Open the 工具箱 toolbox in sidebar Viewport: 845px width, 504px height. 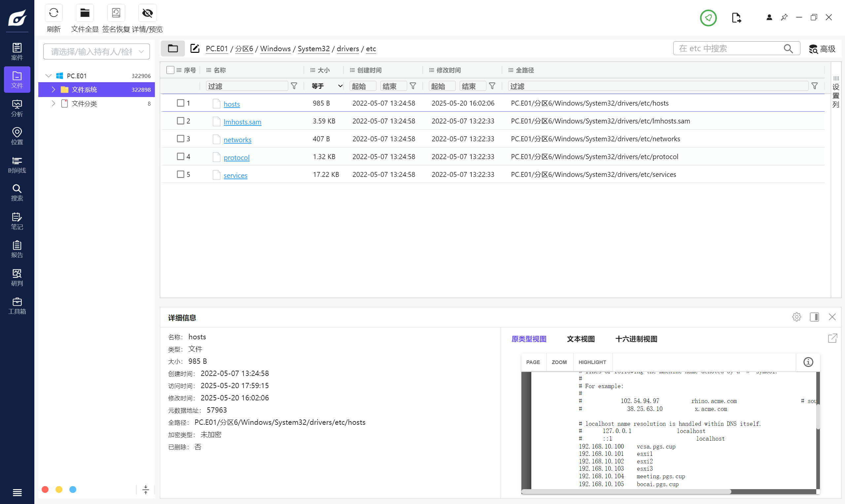(x=17, y=306)
